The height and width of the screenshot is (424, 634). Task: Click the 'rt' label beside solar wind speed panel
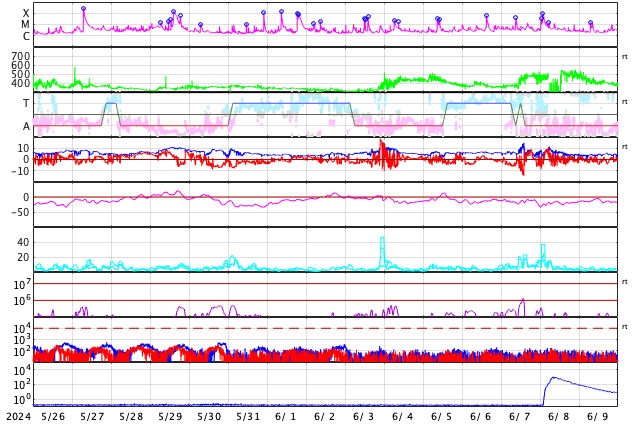(624, 57)
